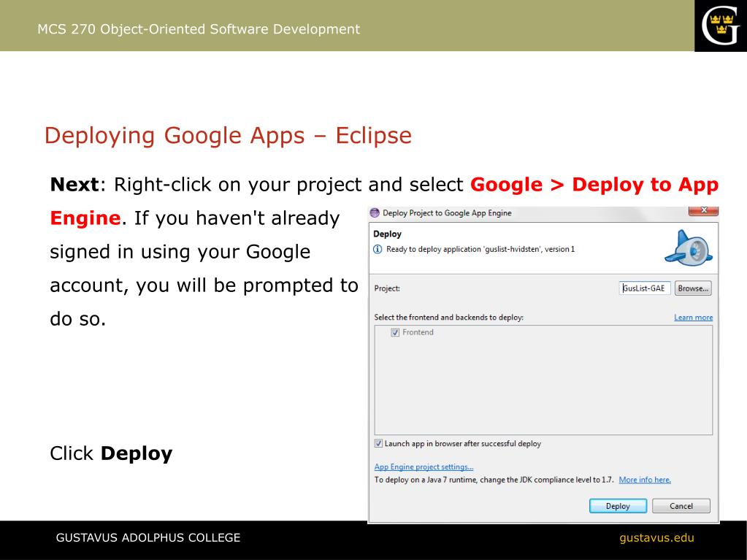Close the Deploy Project dialog
Image resolution: width=747 pixels, height=560 pixels.
coord(703,211)
